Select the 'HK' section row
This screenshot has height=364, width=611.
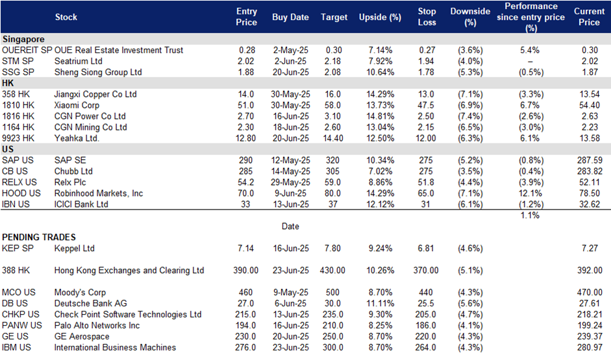pos(305,83)
